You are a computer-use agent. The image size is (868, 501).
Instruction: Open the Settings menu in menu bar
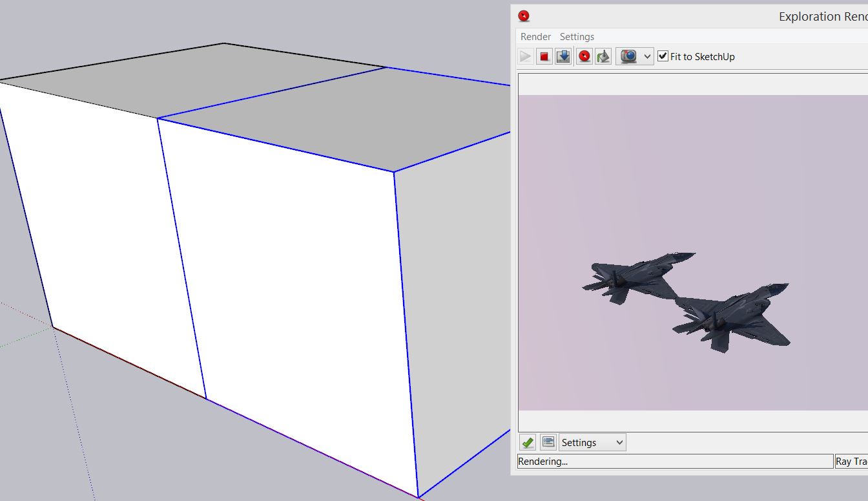577,37
